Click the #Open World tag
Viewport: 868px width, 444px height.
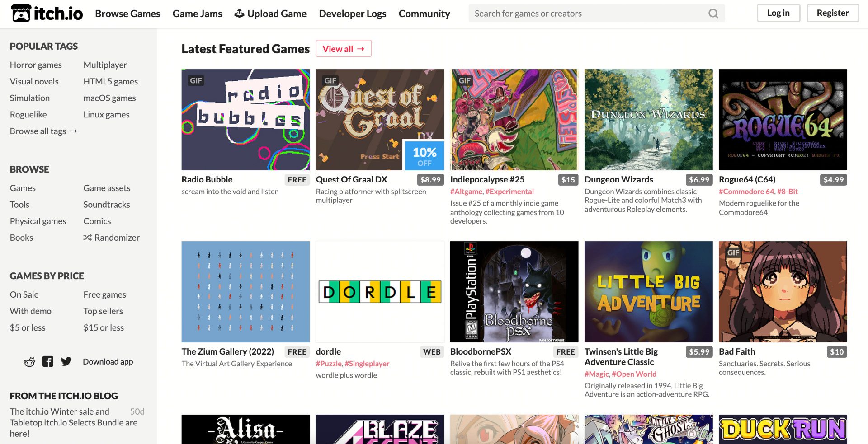click(x=634, y=374)
